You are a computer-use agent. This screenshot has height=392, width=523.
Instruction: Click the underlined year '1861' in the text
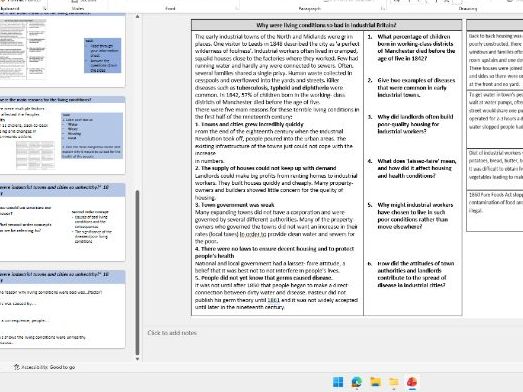(x=274, y=300)
